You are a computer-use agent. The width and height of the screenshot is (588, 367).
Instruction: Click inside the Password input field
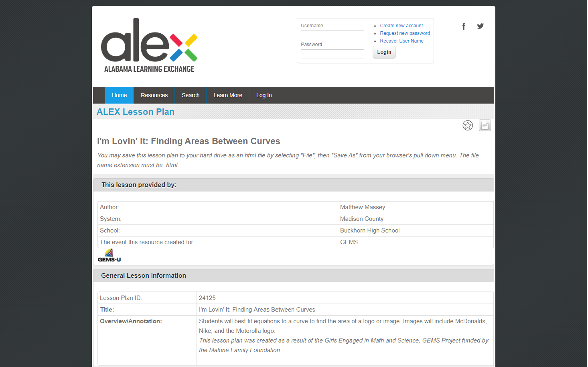pyautogui.click(x=332, y=54)
